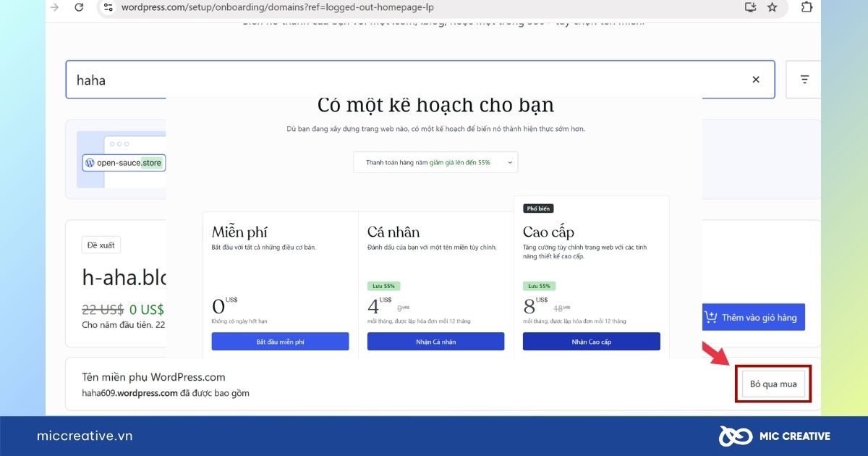Click Bỏ qua mua button
The height and width of the screenshot is (456, 868).
pyautogui.click(x=773, y=384)
